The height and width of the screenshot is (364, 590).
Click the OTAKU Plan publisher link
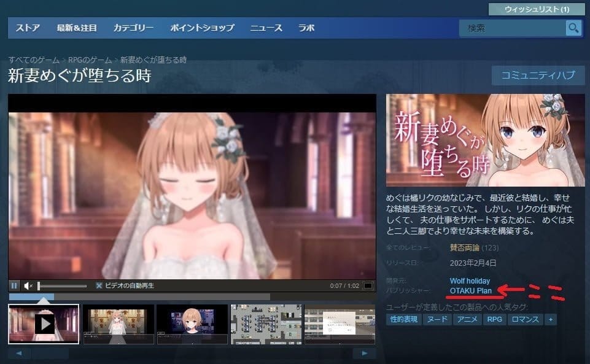(471, 290)
